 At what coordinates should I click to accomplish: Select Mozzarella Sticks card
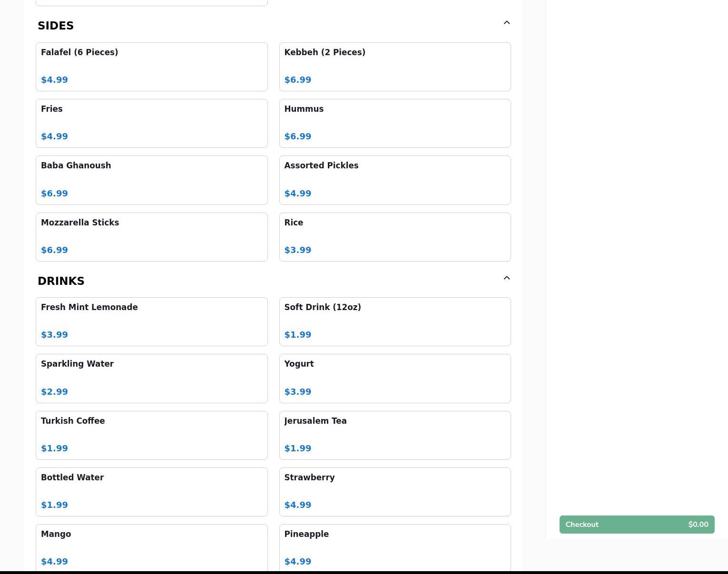click(151, 237)
